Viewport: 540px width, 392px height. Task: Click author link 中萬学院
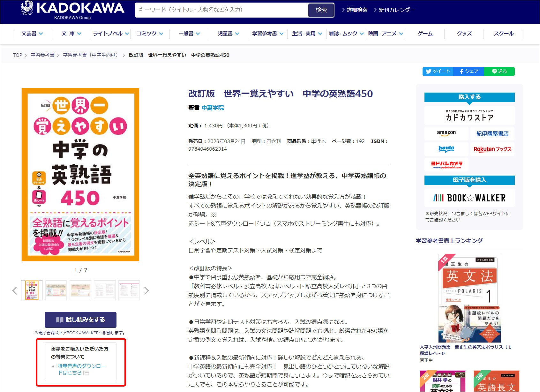coord(213,108)
